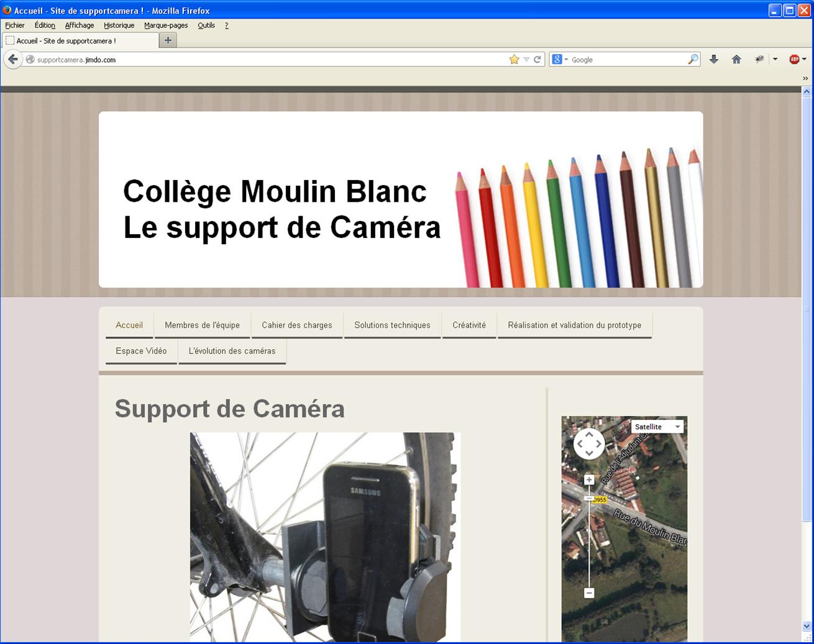Open the downloads arrow icon
Image resolution: width=814 pixels, height=644 pixels.
click(x=714, y=60)
